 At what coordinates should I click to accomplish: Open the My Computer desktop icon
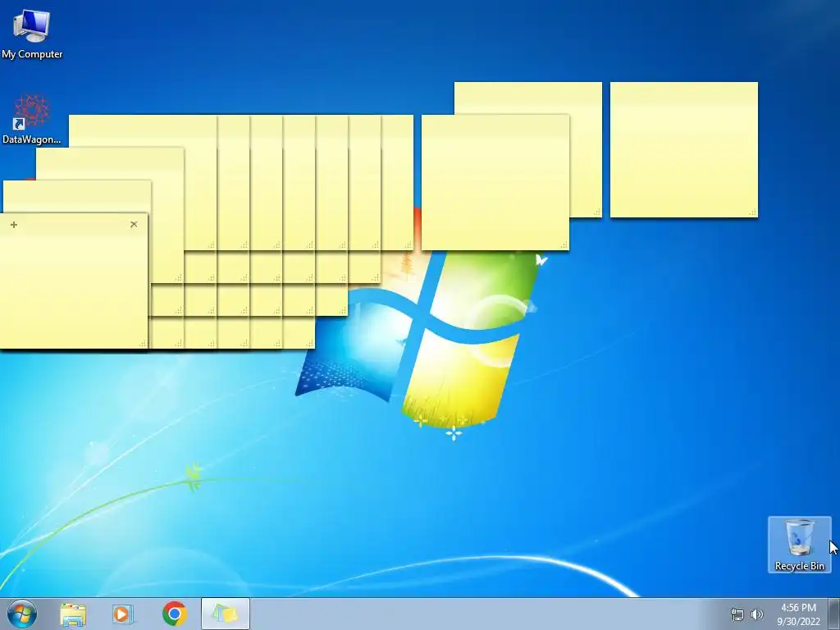32,34
